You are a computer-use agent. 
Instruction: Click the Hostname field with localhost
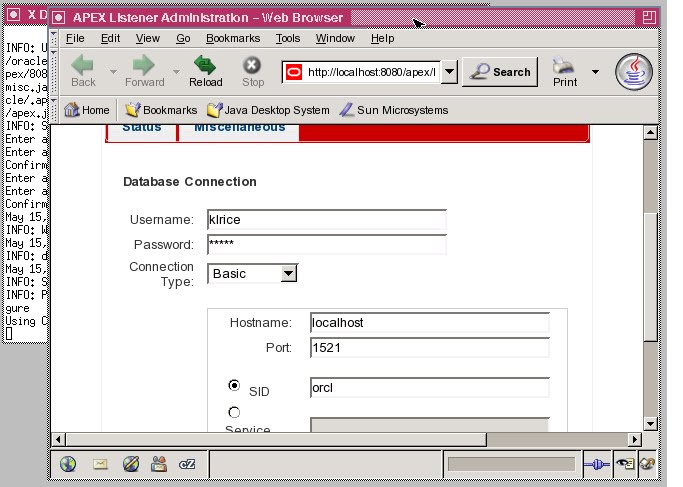pos(429,323)
